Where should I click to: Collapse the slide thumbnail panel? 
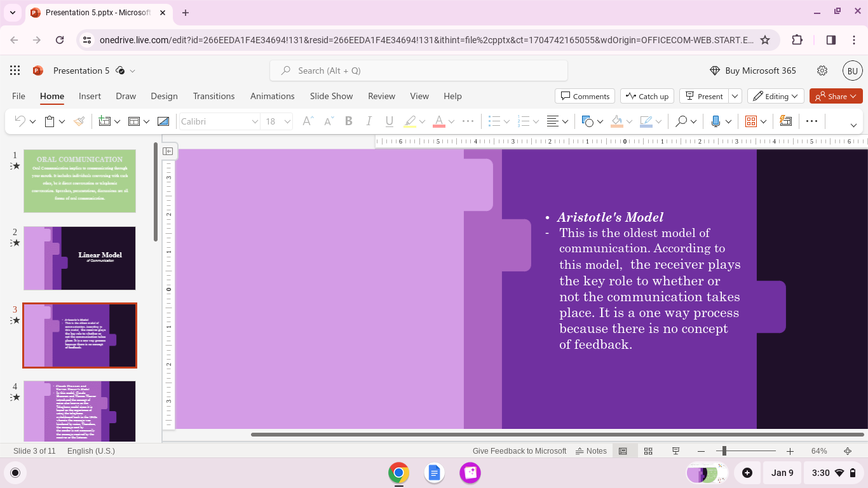pyautogui.click(x=168, y=151)
